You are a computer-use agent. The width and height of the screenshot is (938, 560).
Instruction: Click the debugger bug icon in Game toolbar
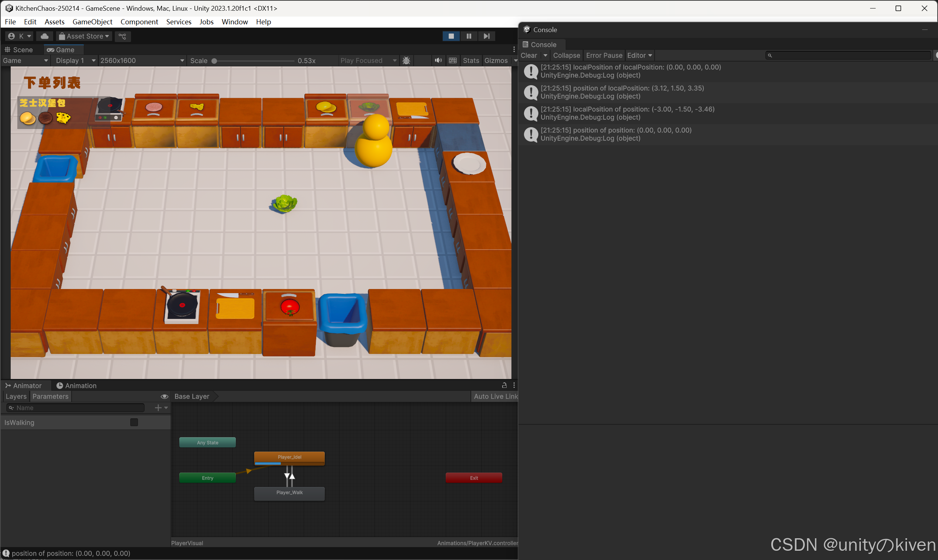[406, 60]
